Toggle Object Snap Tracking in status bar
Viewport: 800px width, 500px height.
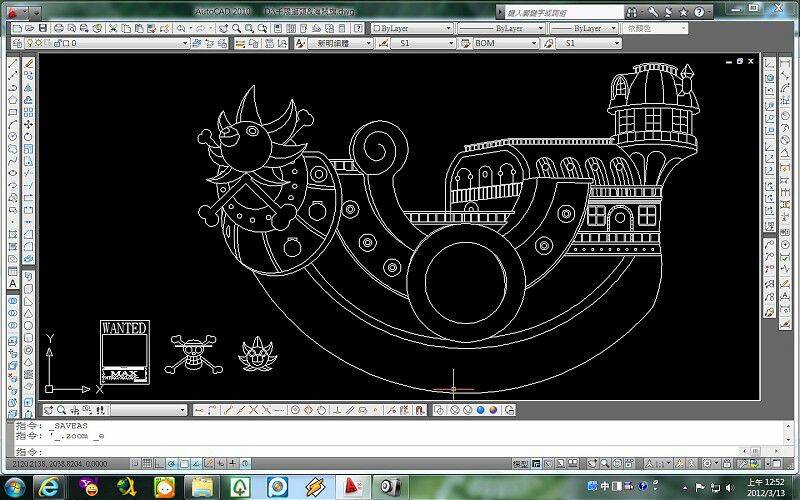tap(196, 464)
